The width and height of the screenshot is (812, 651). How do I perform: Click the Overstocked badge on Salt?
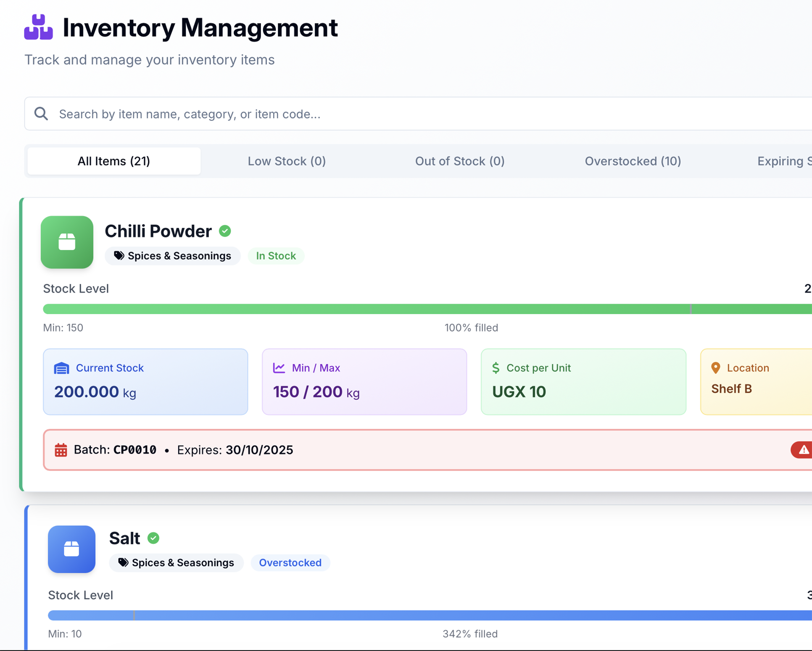pos(290,562)
